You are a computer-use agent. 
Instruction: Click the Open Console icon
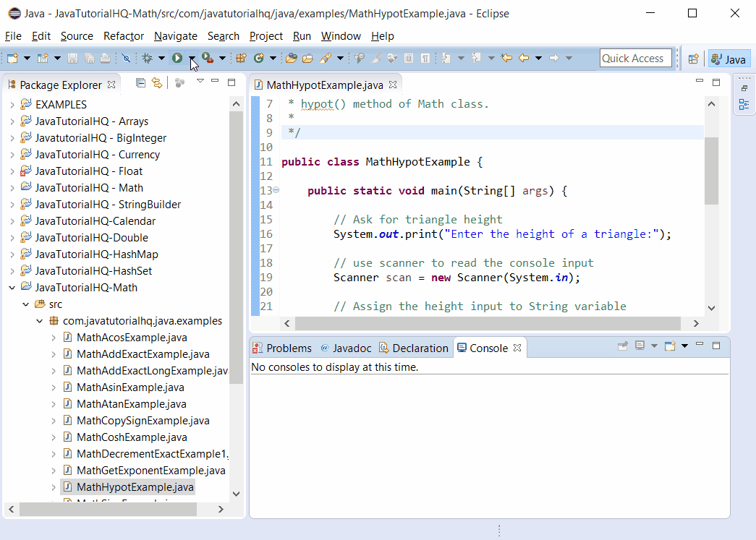pyautogui.click(x=670, y=346)
